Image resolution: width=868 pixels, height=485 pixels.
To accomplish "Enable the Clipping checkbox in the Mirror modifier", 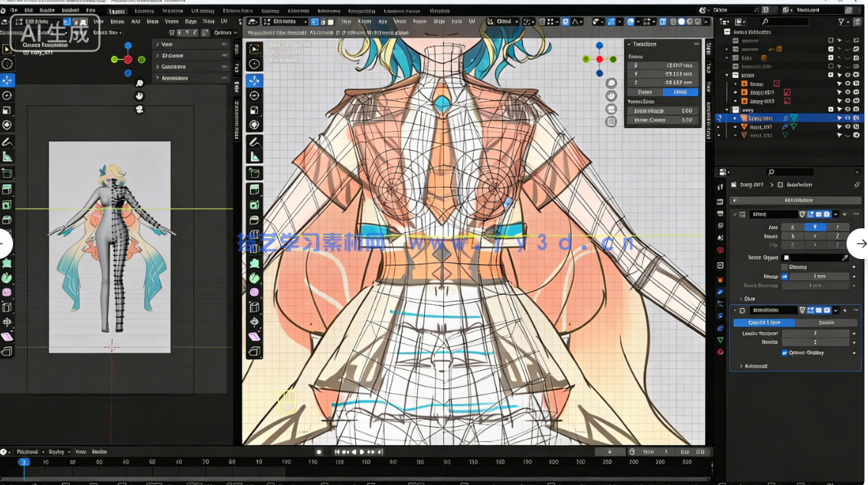I will 784,267.
